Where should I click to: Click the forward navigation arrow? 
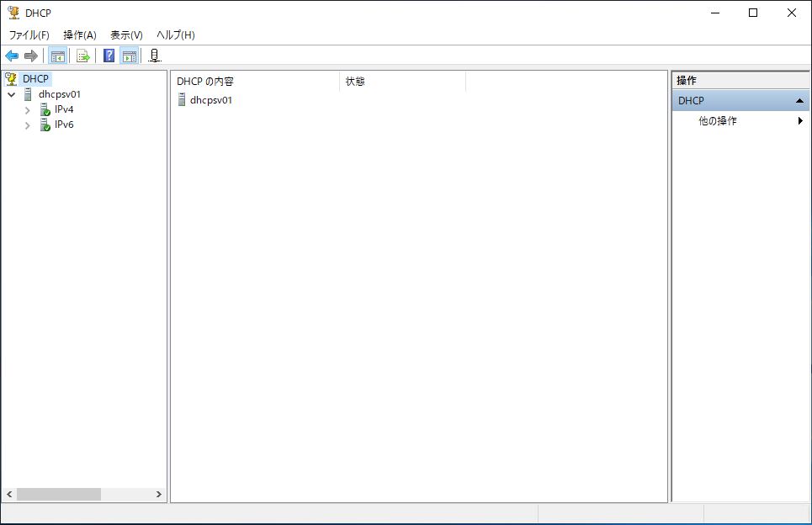(30, 55)
